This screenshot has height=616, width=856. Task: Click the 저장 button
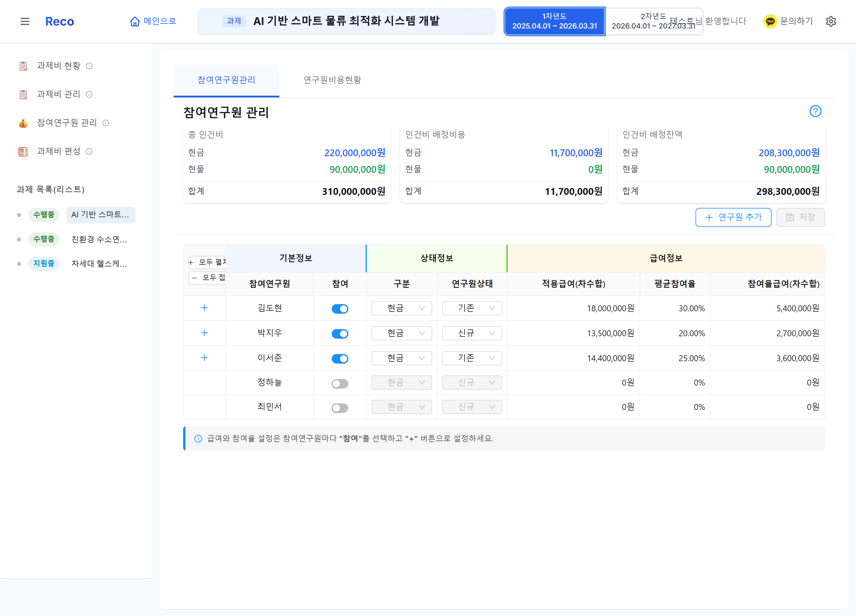click(x=800, y=217)
